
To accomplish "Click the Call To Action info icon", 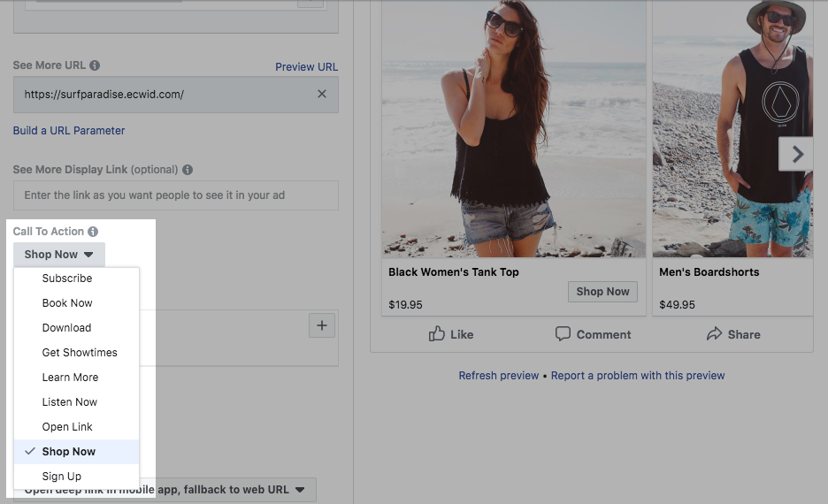I will [x=93, y=232].
